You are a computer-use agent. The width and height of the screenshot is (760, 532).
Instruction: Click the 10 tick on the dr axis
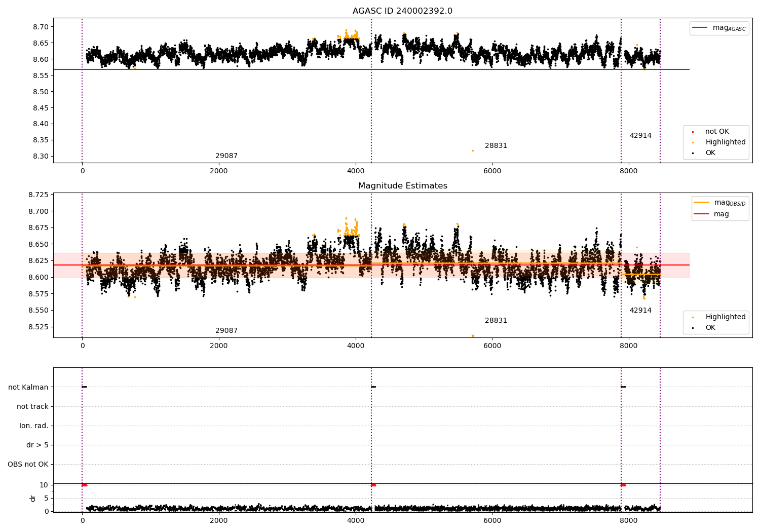click(44, 485)
